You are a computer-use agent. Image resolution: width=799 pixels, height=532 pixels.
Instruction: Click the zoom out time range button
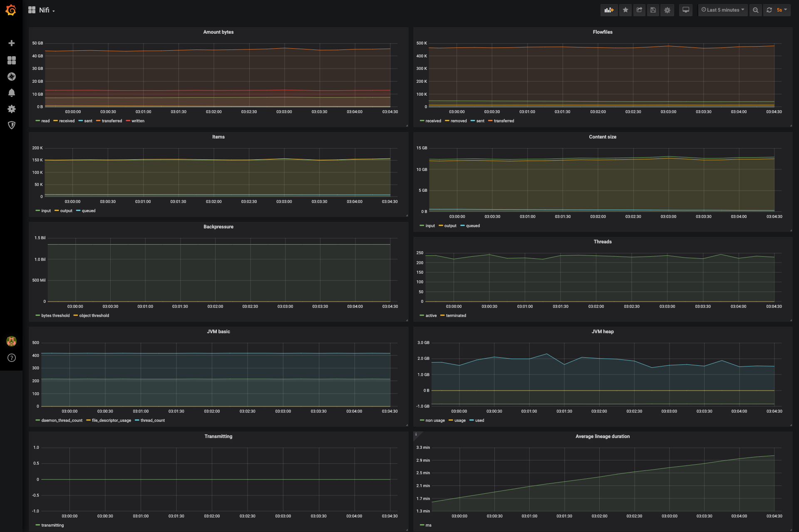tap(755, 10)
